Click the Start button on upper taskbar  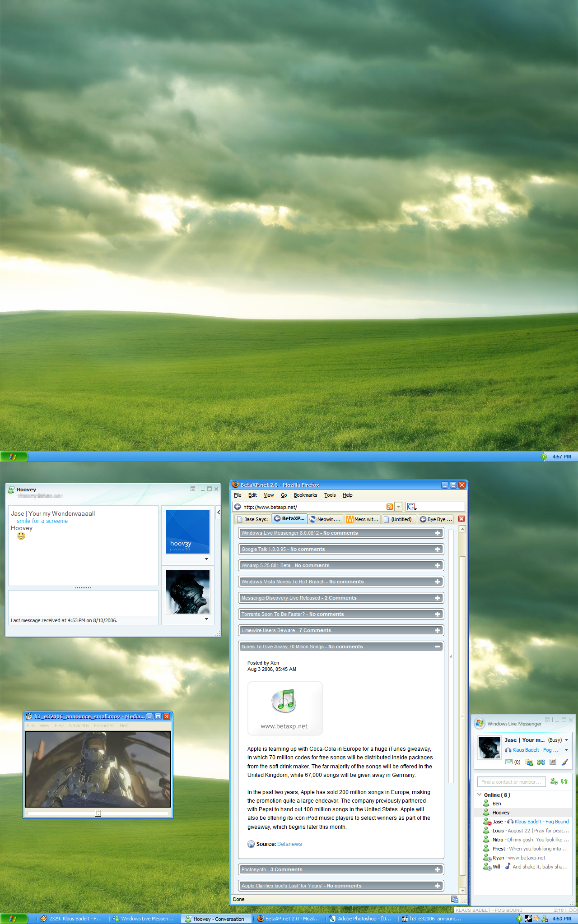pos(14,457)
